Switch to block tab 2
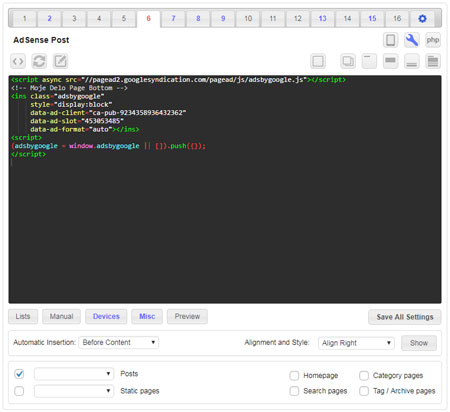 coord(49,18)
